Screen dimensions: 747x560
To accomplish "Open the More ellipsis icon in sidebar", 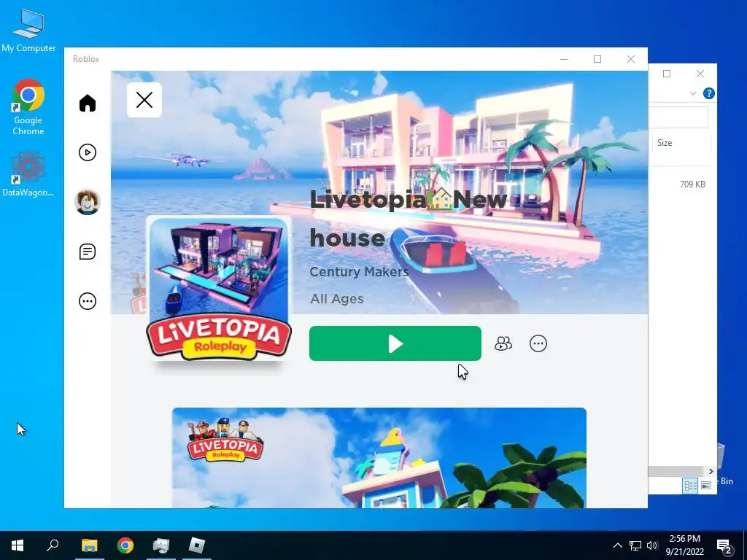I will pyautogui.click(x=88, y=301).
